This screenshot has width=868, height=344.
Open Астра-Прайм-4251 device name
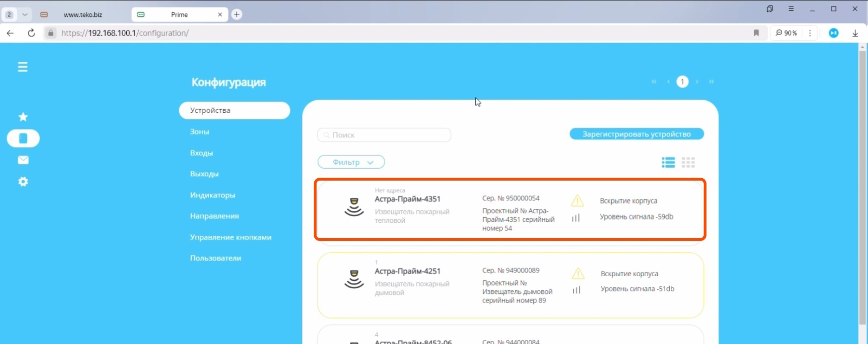(x=408, y=271)
